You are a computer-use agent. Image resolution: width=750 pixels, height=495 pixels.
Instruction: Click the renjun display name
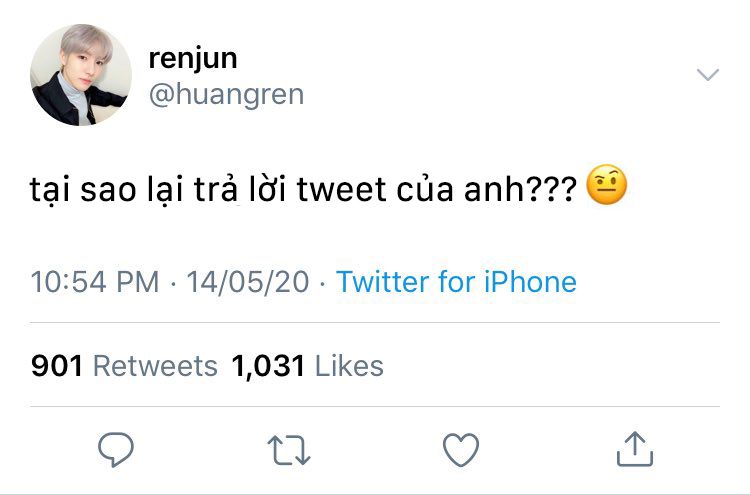(193, 59)
